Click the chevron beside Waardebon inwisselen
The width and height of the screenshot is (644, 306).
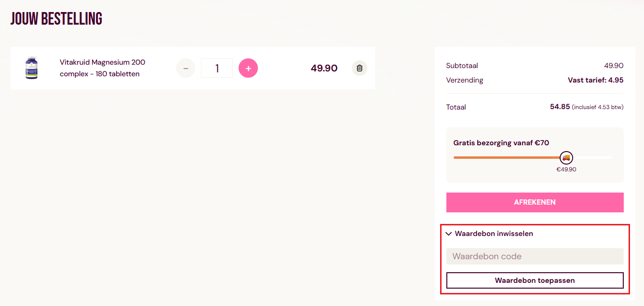(x=449, y=234)
